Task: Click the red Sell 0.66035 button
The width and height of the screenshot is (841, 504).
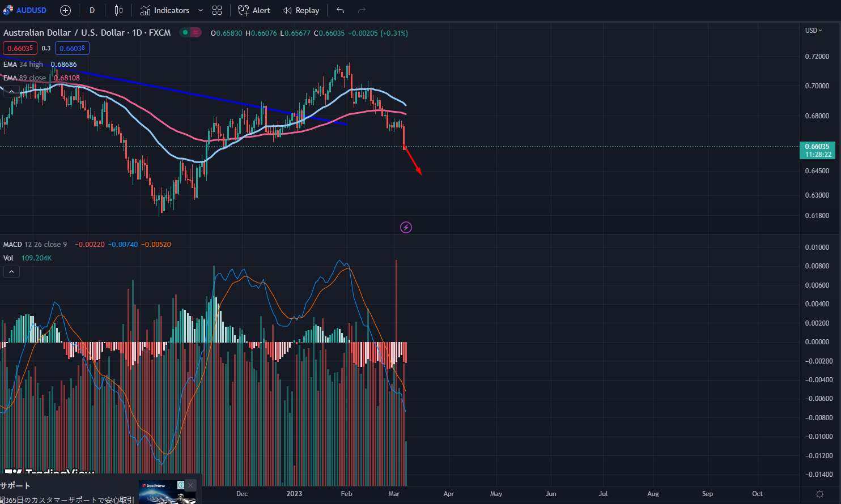Action: click(20, 48)
